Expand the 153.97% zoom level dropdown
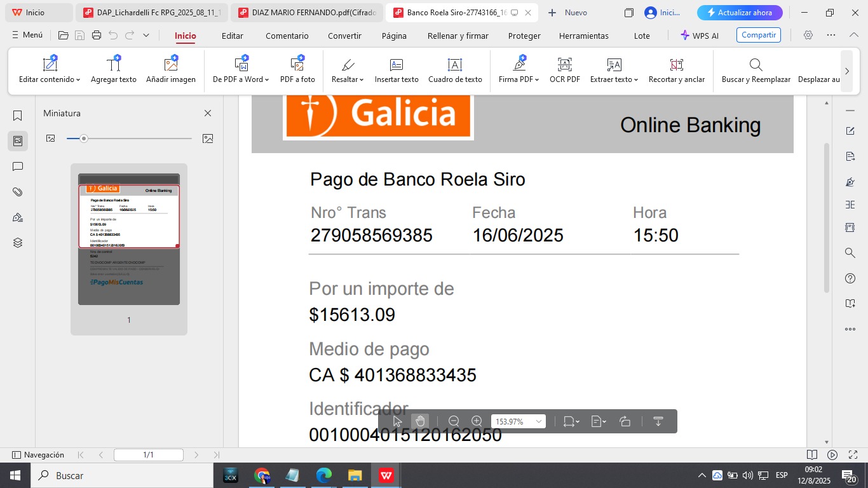The image size is (868, 488). coord(539,421)
